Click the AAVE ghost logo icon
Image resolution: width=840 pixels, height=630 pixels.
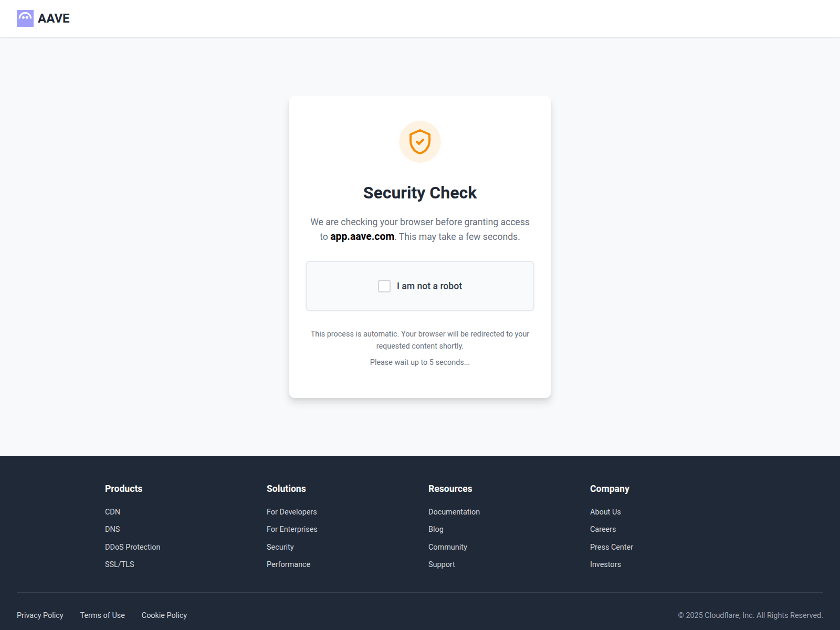pos(25,18)
